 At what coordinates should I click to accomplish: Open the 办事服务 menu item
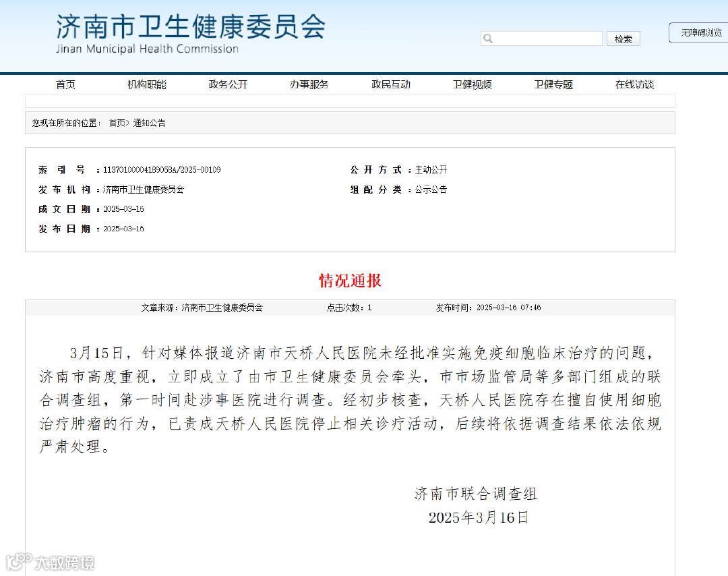(x=309, y=84)
